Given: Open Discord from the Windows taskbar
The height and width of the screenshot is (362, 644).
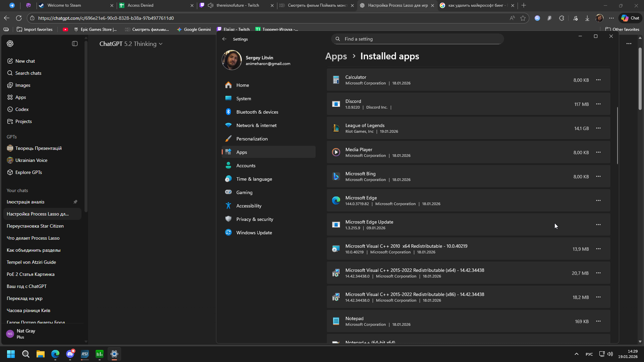Looking at the screenshot, I should coord(70,354).
